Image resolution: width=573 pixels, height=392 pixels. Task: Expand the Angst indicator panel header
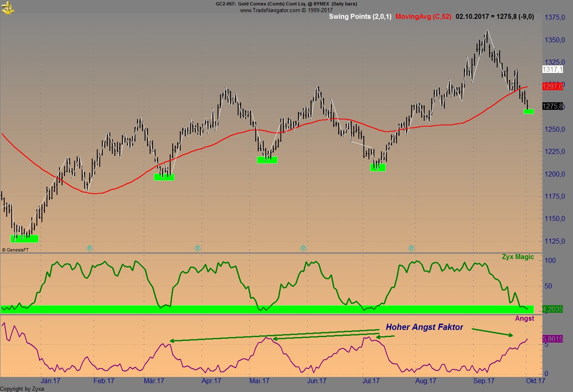[x=524, y=319]
